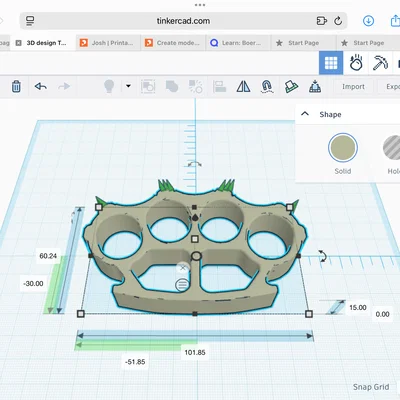Choose the Solid color swatch
Screen dimensions: 400x400
coord(343,148)
